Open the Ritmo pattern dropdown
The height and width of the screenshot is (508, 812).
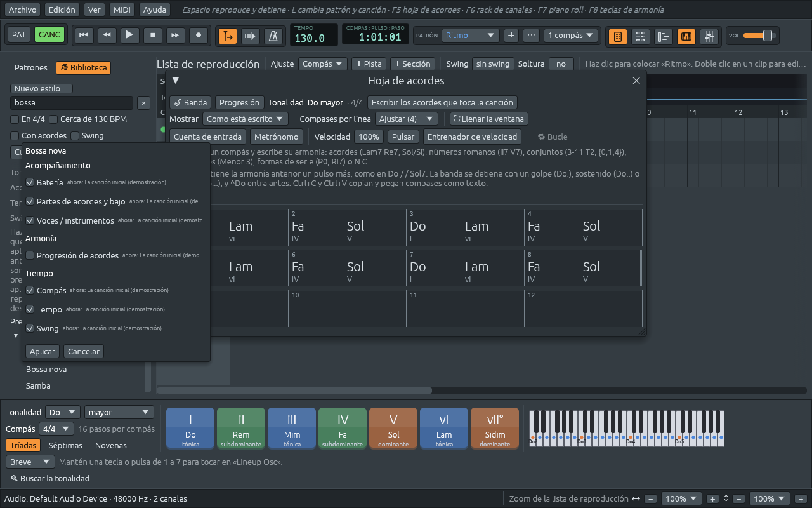pyautogui.click(x=471, y=36)
